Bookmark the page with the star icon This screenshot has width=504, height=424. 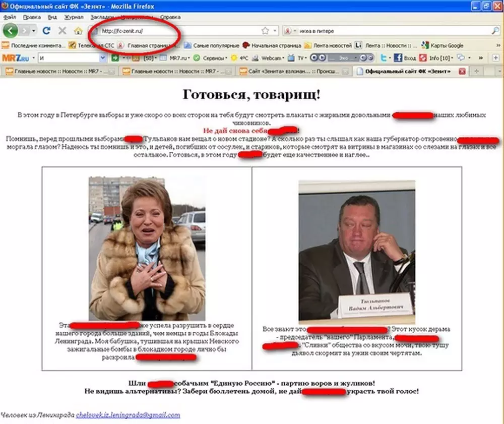tap(265, 31)
